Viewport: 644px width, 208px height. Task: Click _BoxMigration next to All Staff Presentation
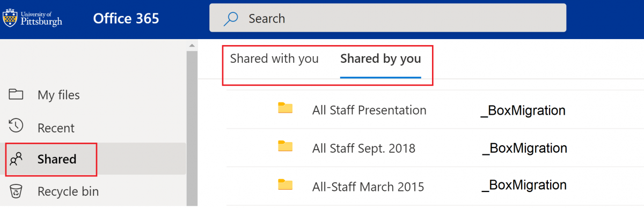click(523, 110)
